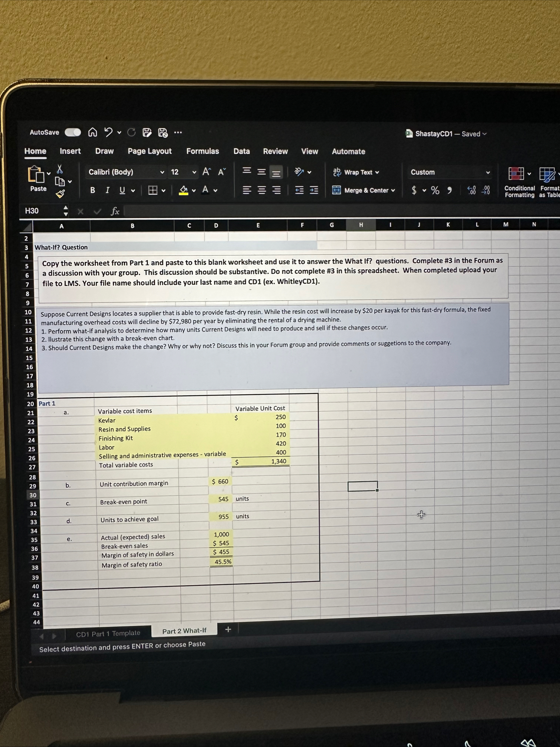Toggle Middle Align in the ribbon
Viewport: 560px width, 747px height.
point(261,172)
